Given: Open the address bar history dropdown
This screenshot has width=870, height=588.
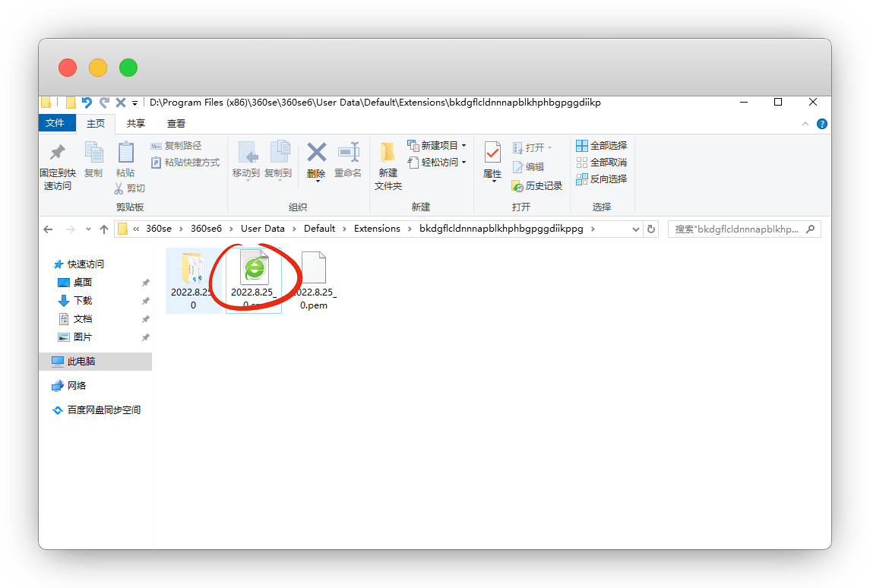Looking at the screenshot, I should pyautogui.click(x=634, y=229).
